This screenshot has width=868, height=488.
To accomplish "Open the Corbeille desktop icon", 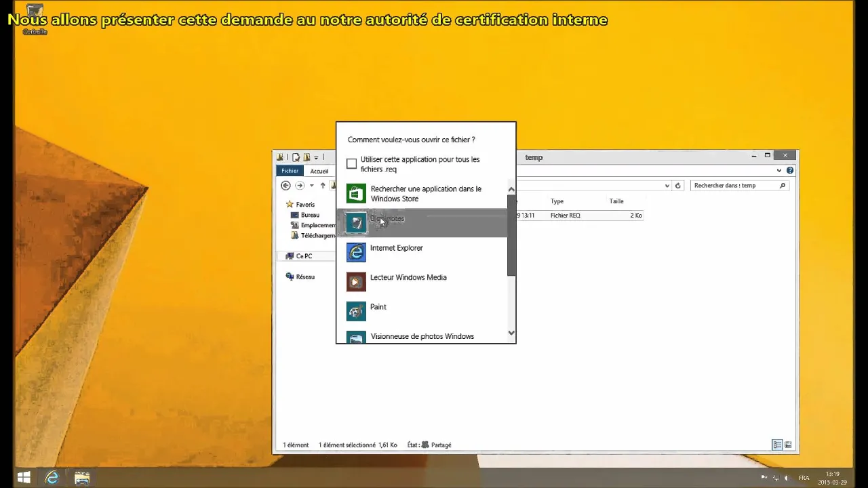I will [34, 20].
